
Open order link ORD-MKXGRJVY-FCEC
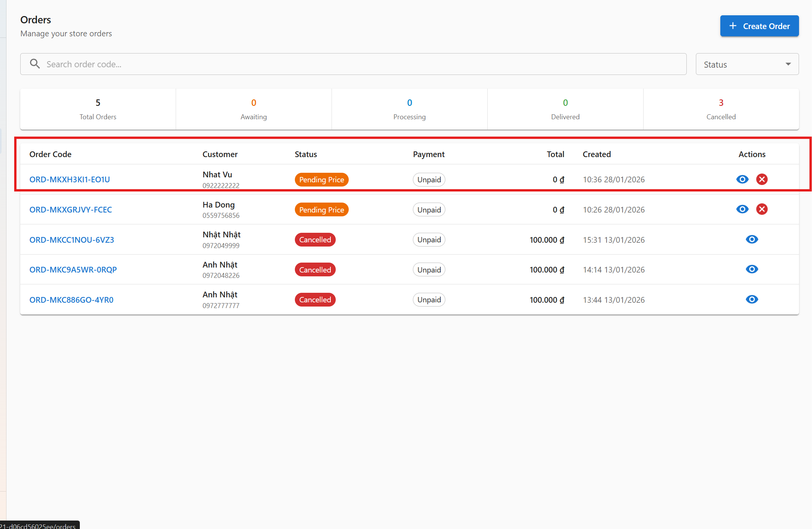71,209
